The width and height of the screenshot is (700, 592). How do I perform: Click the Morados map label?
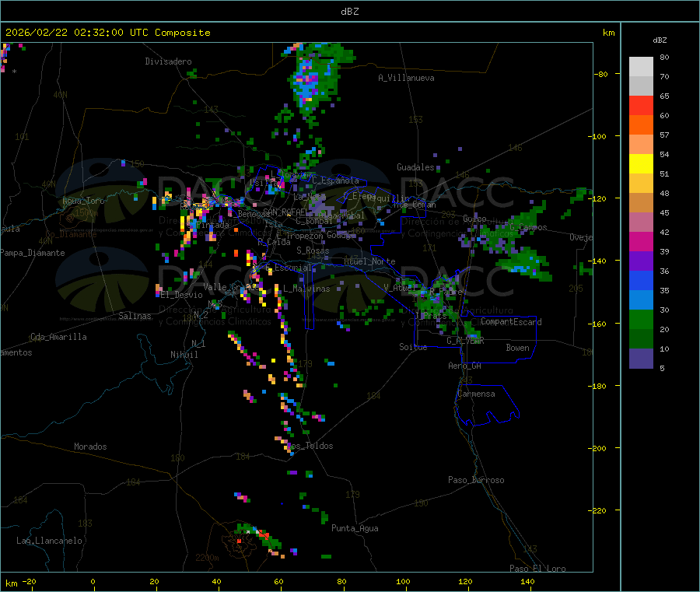tap(90, 447)
